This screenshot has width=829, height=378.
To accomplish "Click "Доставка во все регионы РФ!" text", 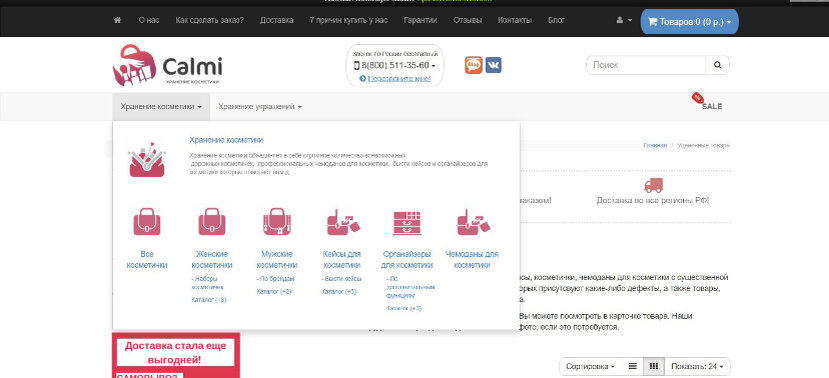I will (x=653, y=201).
